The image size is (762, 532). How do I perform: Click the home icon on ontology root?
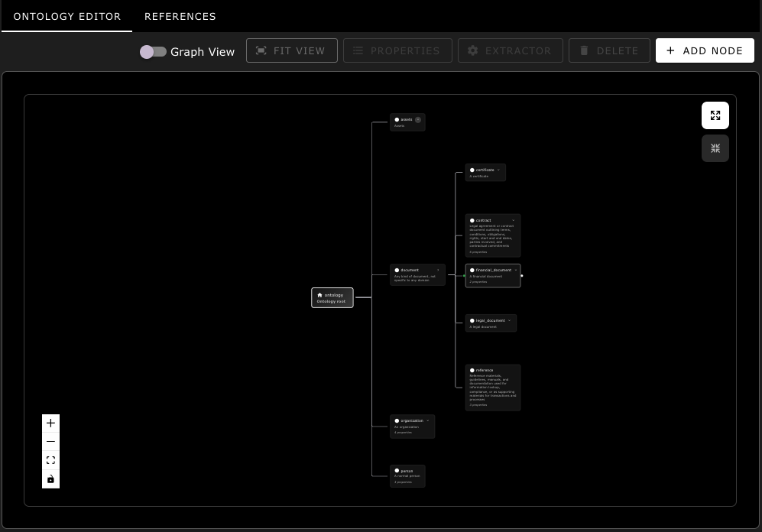click(x=319, y=295)
